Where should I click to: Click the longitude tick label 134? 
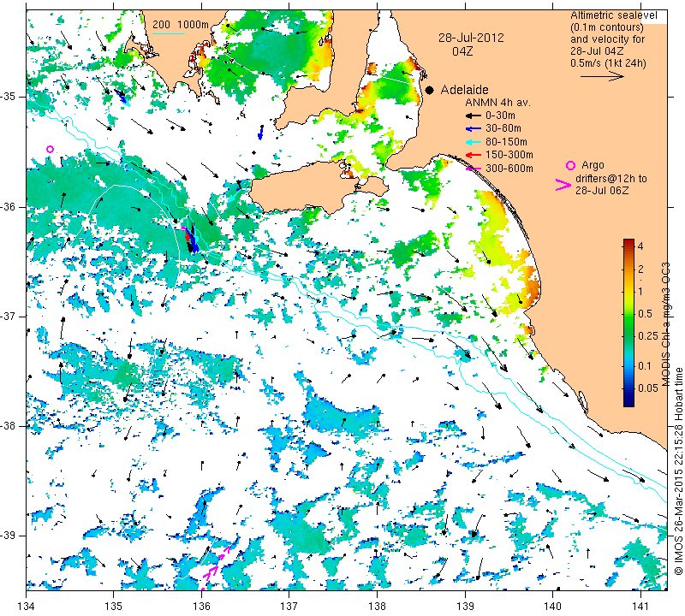point(27,606)
